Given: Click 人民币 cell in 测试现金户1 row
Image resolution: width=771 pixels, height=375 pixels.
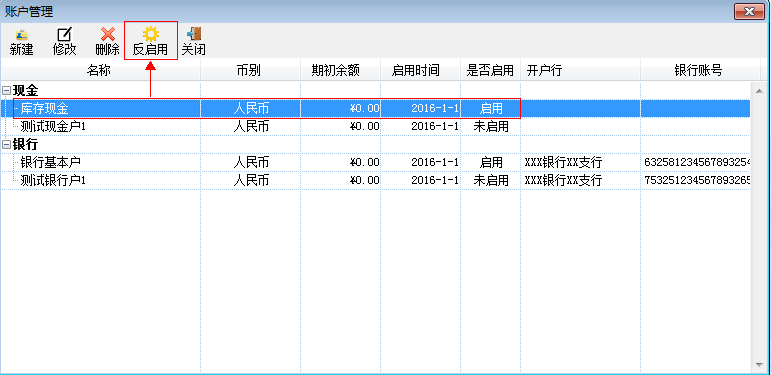Looking at the screenshot, I should 251,126.
